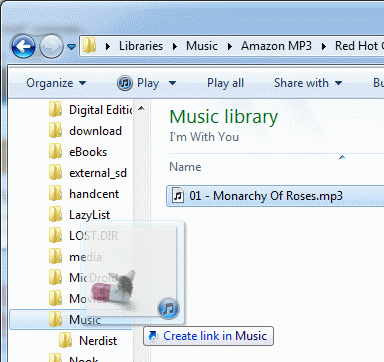The width and height of the screenshot is (384, 362).
Task: Click the Play all button
Action: (226, 83)
